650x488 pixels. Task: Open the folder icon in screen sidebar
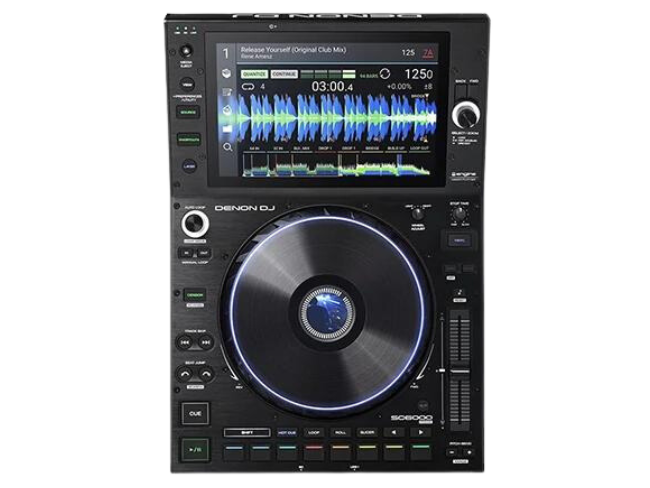coord(227,129)
